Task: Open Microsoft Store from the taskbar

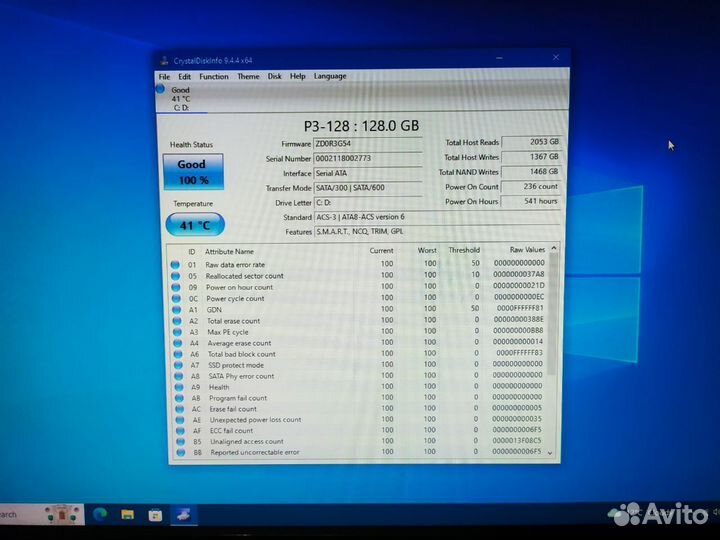Action: [x=155, y=515]
